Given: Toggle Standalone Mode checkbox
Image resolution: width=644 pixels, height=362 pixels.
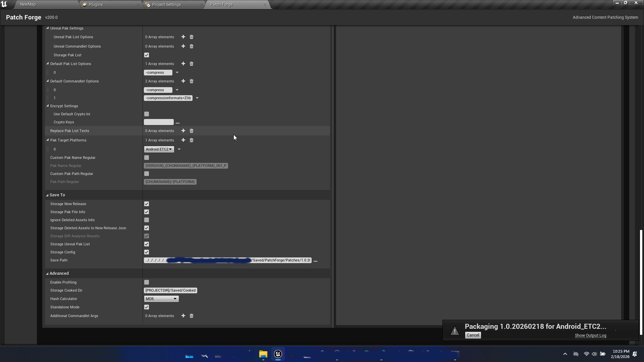Looking at the screenshot, I should point(147,307).
